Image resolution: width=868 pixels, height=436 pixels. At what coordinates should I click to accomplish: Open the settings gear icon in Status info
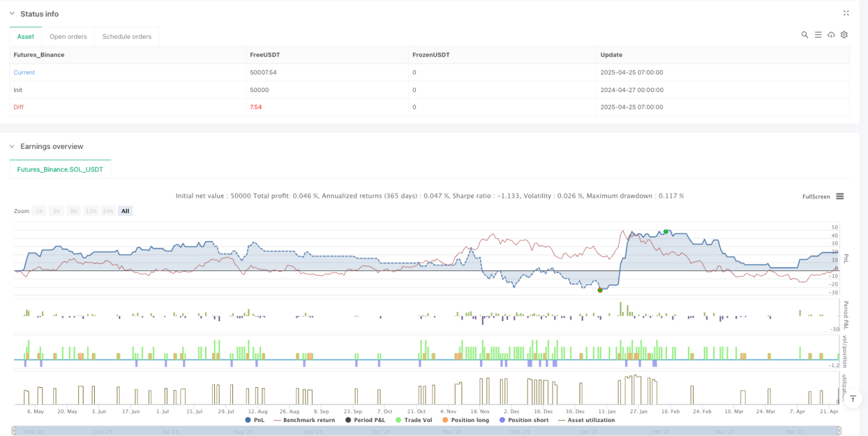click(x=844, y=35)
